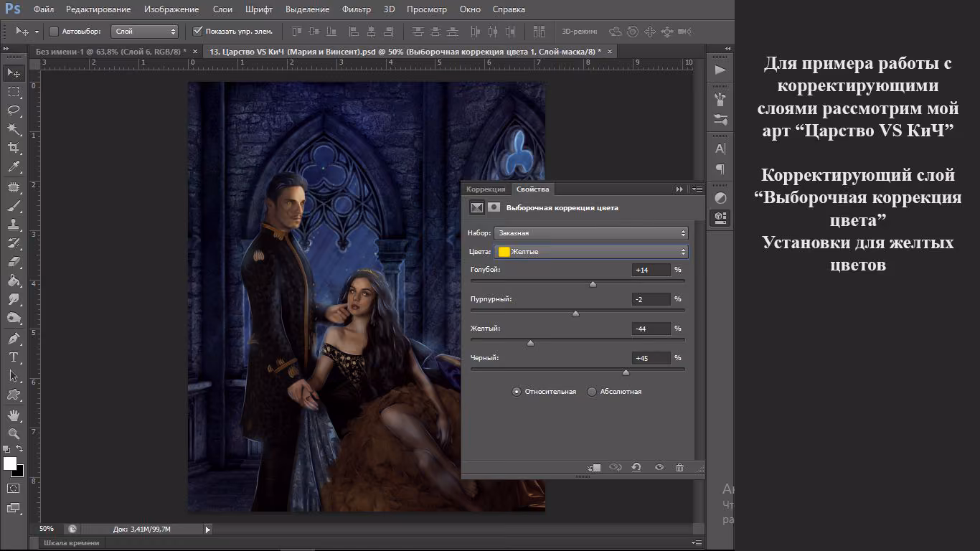This screenshot has width=980, height=551.
Task: Click the foreground color swatch
Action: pyautogui.click(x=10, y=463)
